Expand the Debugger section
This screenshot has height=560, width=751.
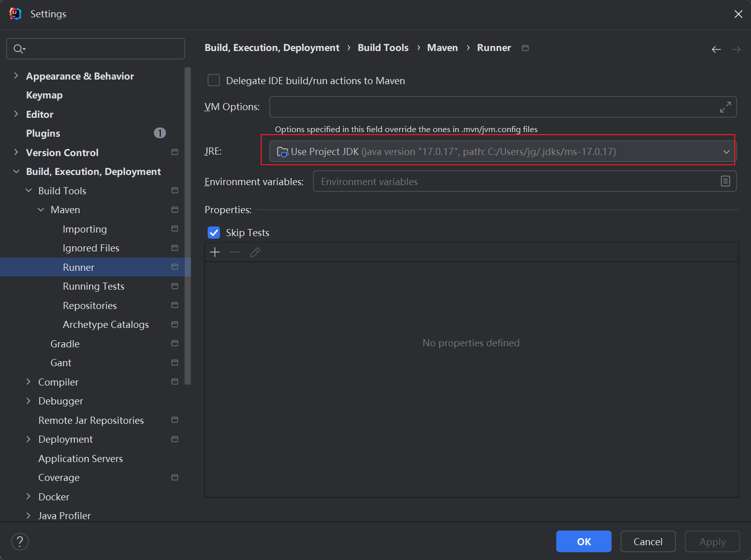(x=28, y=401)
